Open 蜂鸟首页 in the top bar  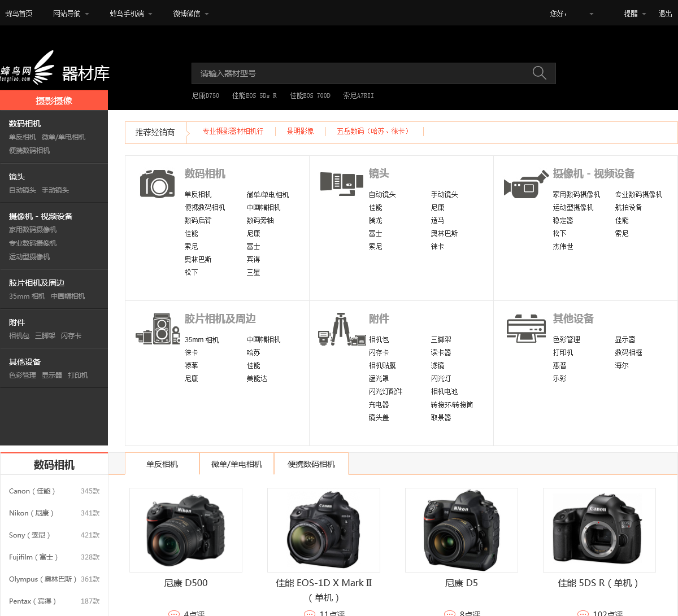[19, 14]
